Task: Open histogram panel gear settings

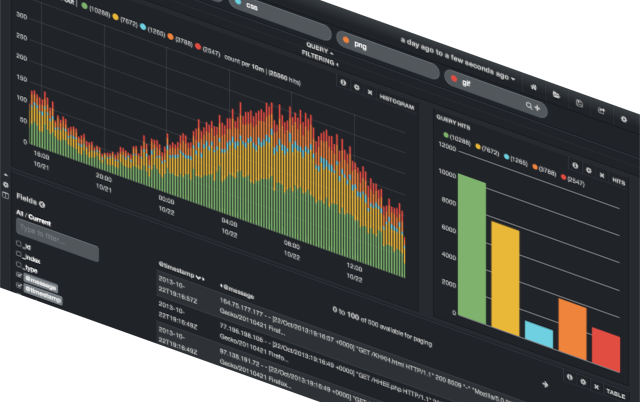Action: coord(357,87)
